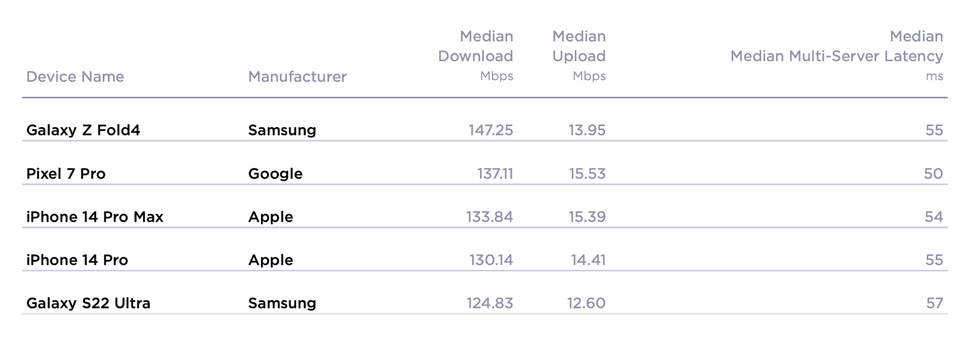This screenshot has height=345, width=980.
Task: Select the Median Download Mbps header
Action: [476, 56]
